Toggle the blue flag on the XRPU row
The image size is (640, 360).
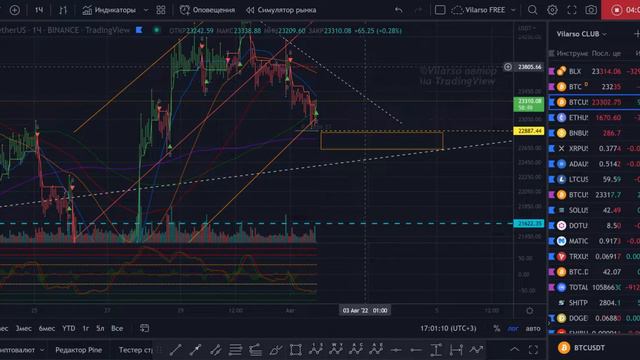point(551,149)
